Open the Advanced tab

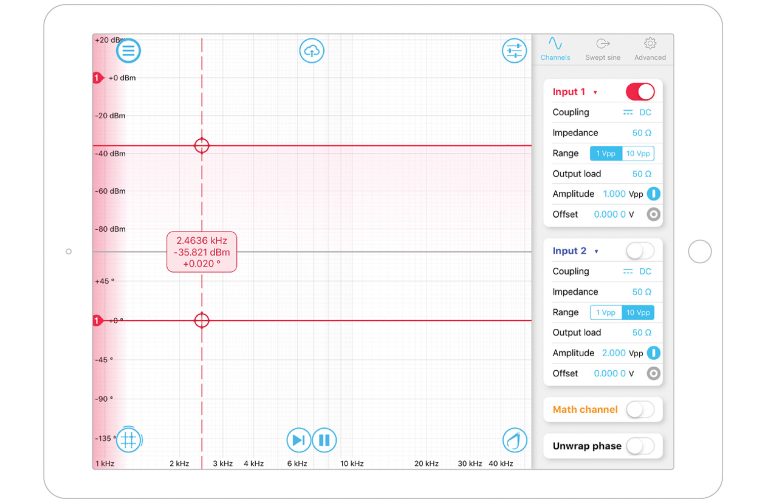650,48
